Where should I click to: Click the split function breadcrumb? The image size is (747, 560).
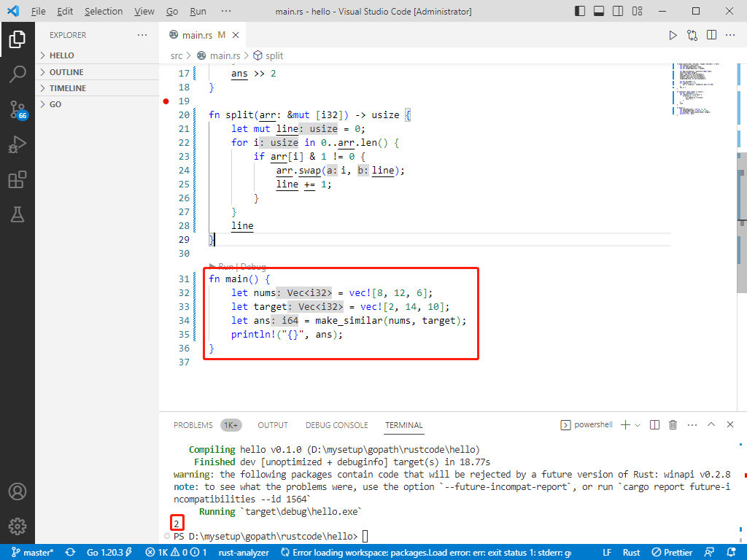tap(268, 55)
